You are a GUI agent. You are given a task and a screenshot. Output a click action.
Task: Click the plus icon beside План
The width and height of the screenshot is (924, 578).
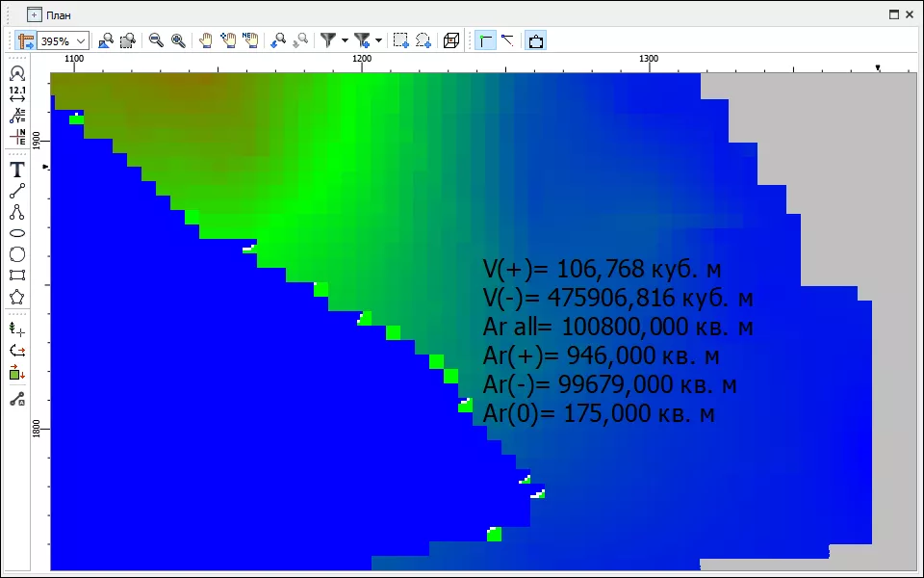point(35,15)
